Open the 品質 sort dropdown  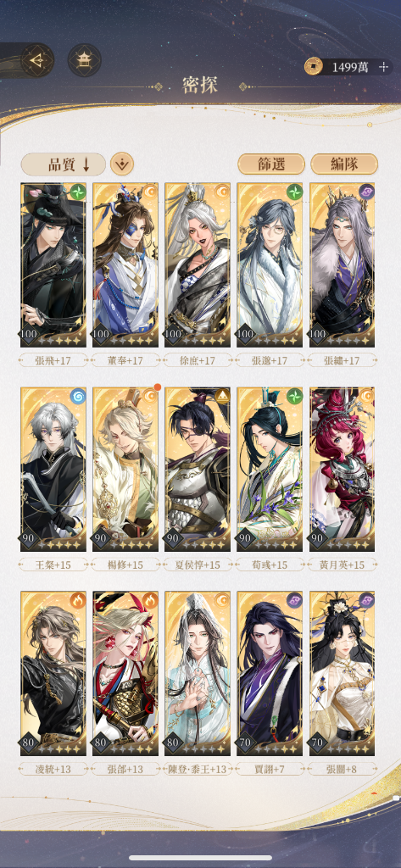pyautogui.click(x=63, y=164)
